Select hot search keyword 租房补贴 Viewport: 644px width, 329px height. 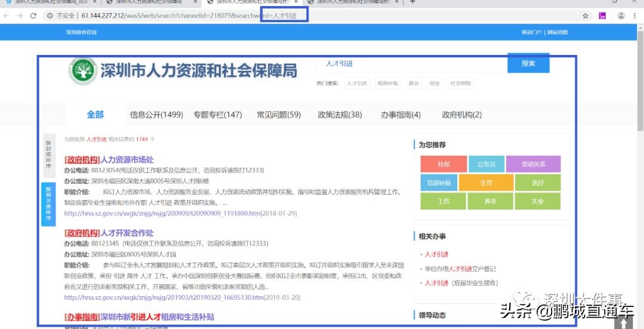click(388, 83)
